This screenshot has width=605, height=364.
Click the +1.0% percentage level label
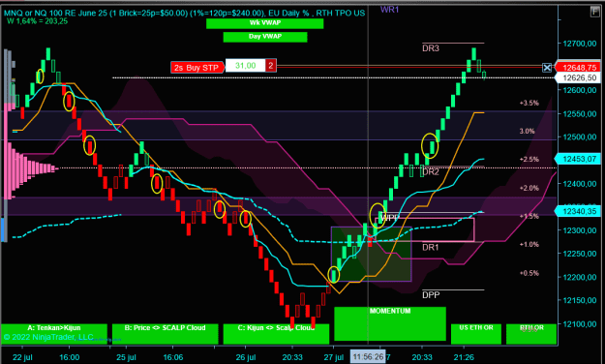(x=529, y=244)
